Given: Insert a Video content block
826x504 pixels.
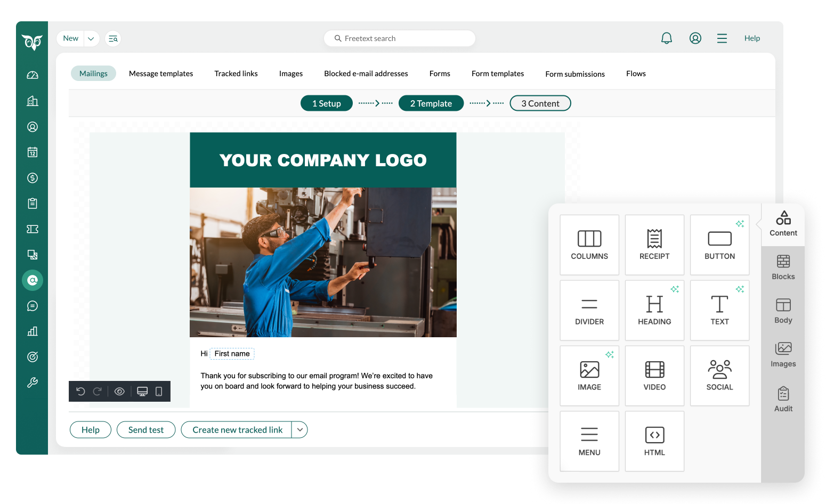Looking at the screenshot, I should (654, 376).
